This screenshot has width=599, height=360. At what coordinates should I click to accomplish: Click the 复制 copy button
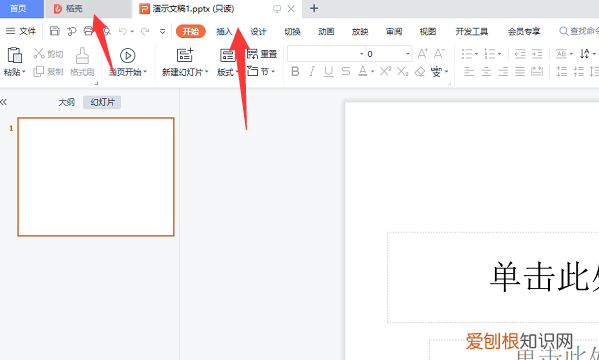(x=48, y=71)
